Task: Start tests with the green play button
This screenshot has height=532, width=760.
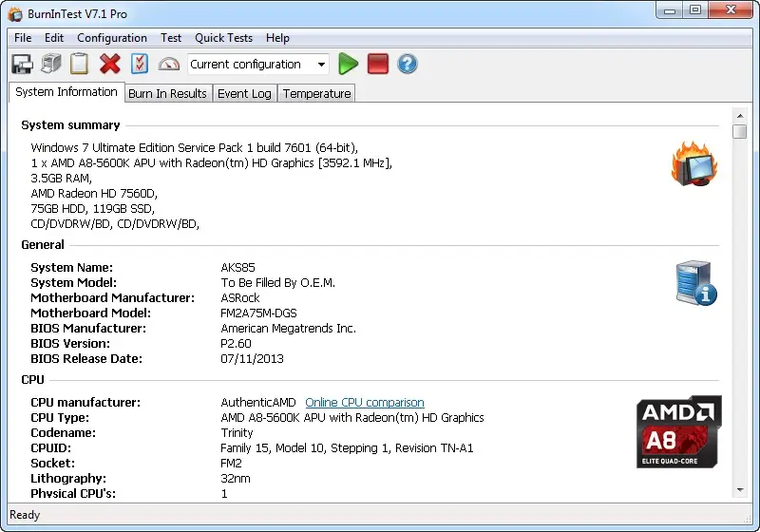Action: click(x=348, y=64)
